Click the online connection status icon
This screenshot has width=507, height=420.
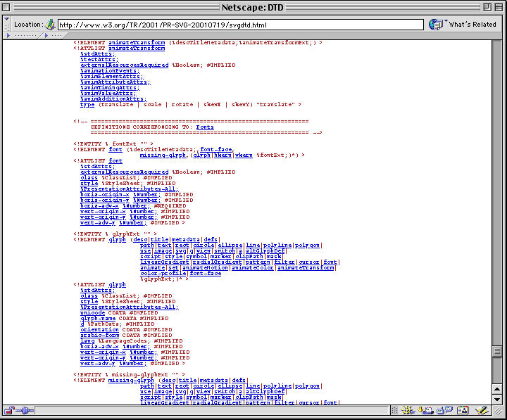tap(24, 410)
